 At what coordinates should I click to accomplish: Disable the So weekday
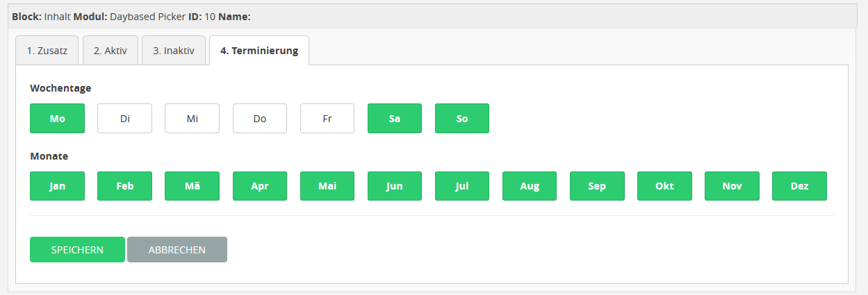(x=462, y=119)
